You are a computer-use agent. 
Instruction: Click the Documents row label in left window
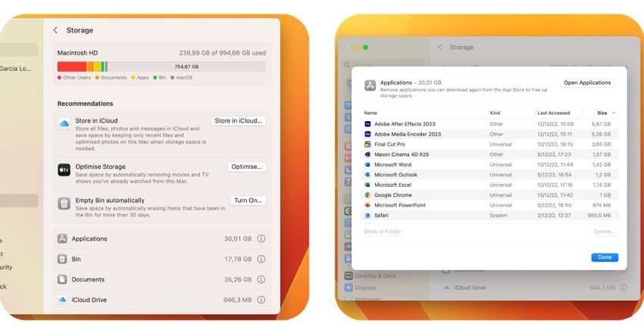pos(88,279)
